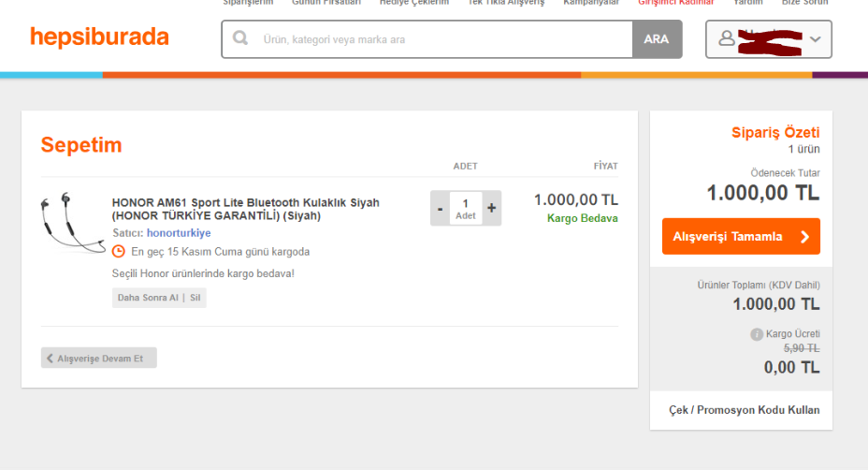Image resolution: width=868 pixels, height=470 pixels.
Task: Open Çek / Promosyon Kodu Kullan
Action: (x=744, y=410)
